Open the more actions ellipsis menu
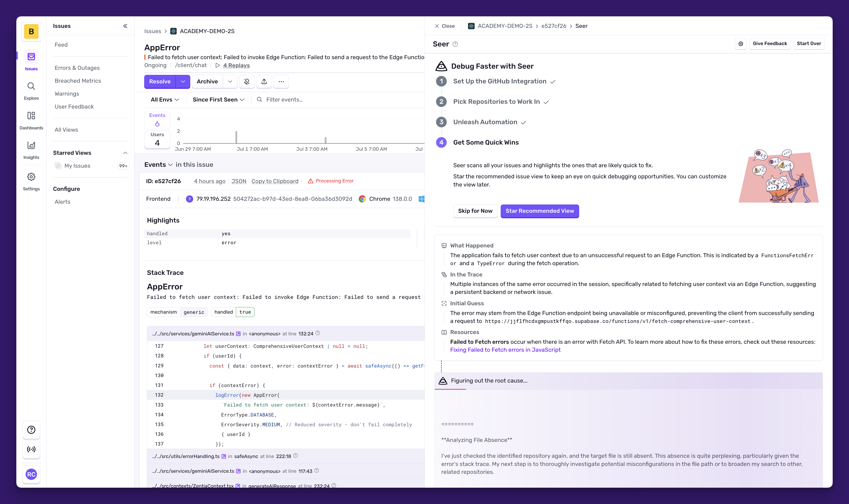The width and height of the screenshot is (849, 504). 281,82
